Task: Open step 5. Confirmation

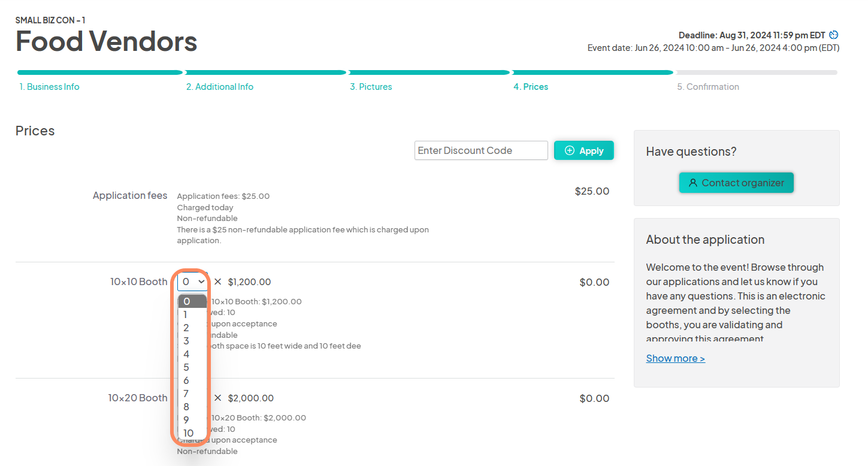Action: tap(708, 87)
